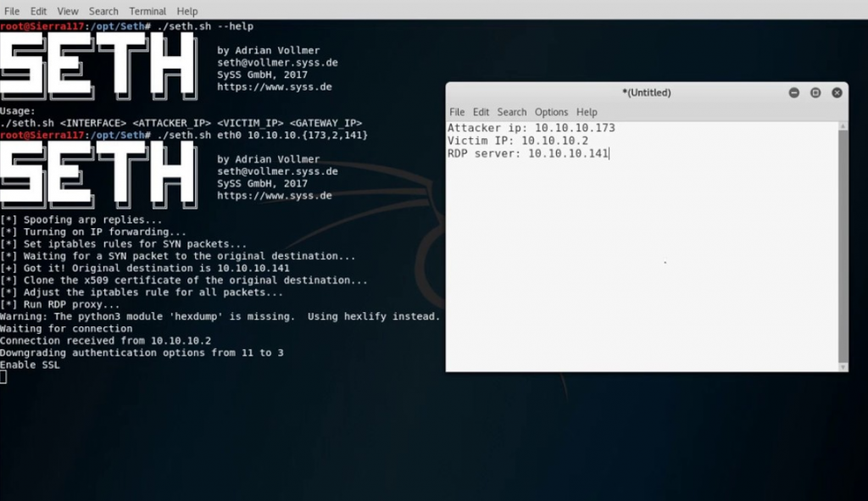The image size is (868, 501).
Task: Click 'Spoofing arp replies...' line
Action: click(81, 220)
